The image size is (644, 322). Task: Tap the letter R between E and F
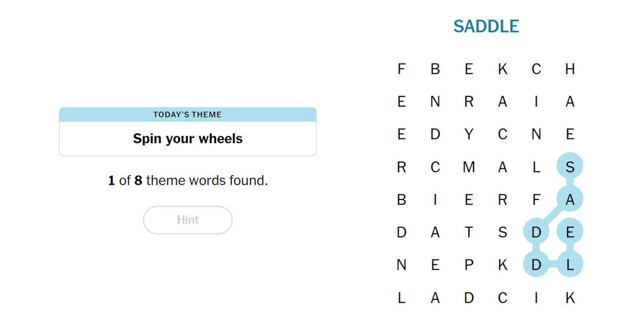(x=503, y=199)
